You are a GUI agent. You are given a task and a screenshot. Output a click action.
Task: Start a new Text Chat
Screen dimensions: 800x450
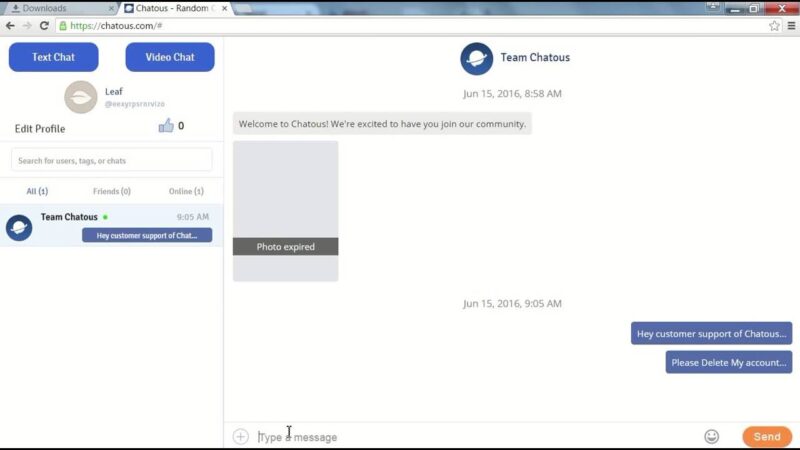pyautogui.click(x=54, y=57)
